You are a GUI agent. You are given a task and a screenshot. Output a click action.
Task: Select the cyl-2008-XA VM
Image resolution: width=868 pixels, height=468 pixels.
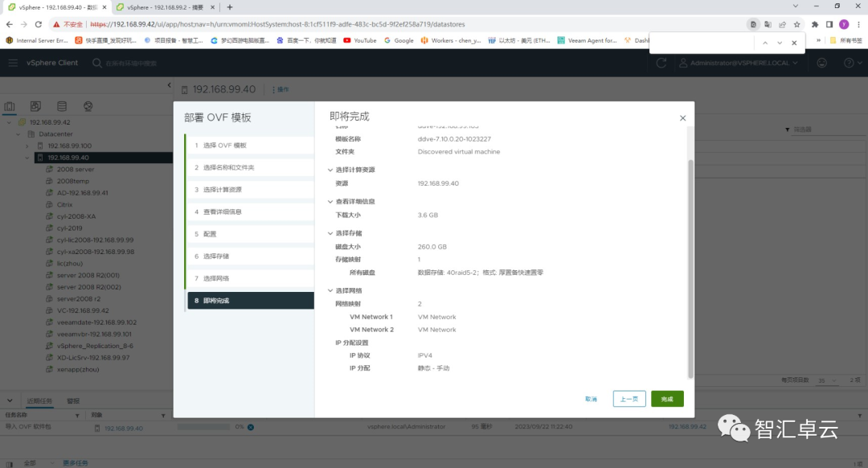pos(76,216)
